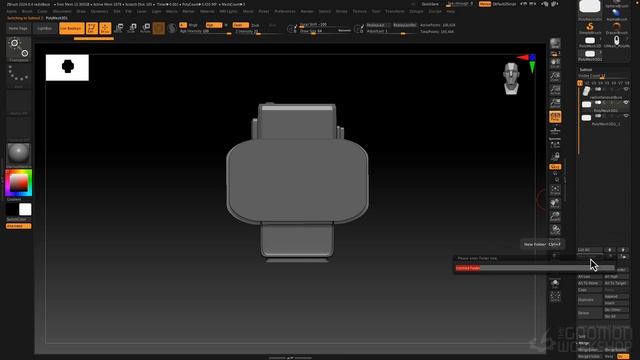Click the Zoom3D icon on right shelf
The width and height of the screenshot is (640, 360).
(555, 216)
